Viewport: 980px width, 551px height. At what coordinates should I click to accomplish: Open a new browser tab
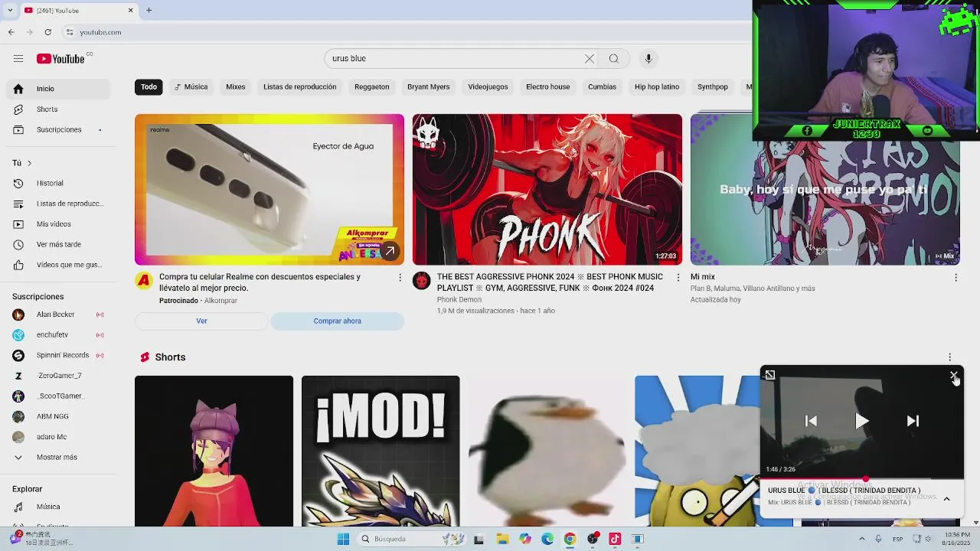pyautogui.click(x=149, y=10)
